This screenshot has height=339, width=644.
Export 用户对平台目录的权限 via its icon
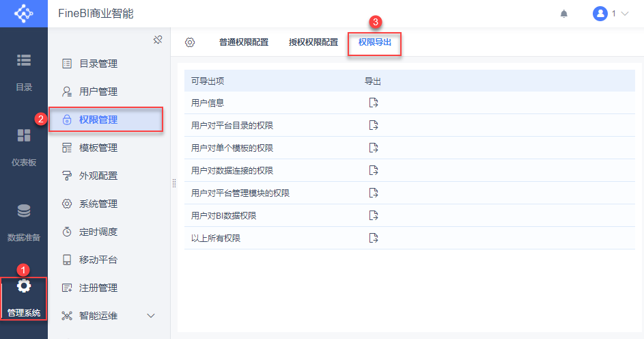(x=374, y=125)
